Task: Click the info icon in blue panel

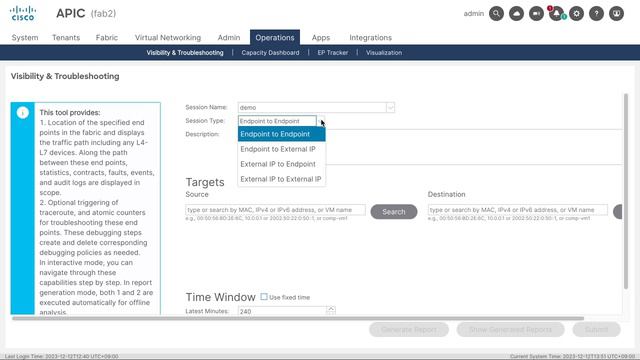Action: point(23,113)
